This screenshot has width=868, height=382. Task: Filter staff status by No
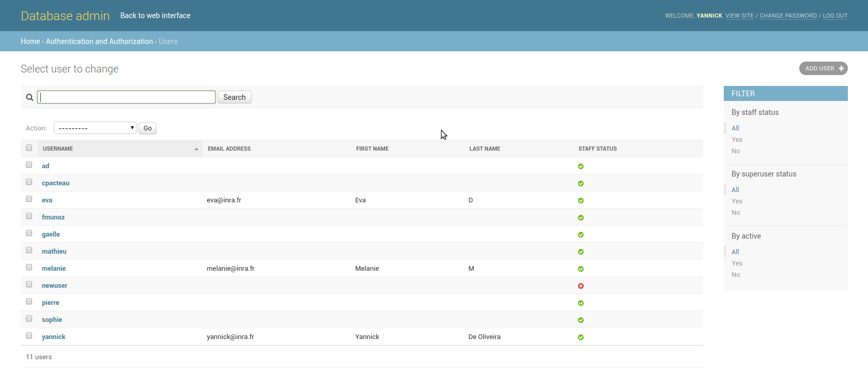pos(736,151)
